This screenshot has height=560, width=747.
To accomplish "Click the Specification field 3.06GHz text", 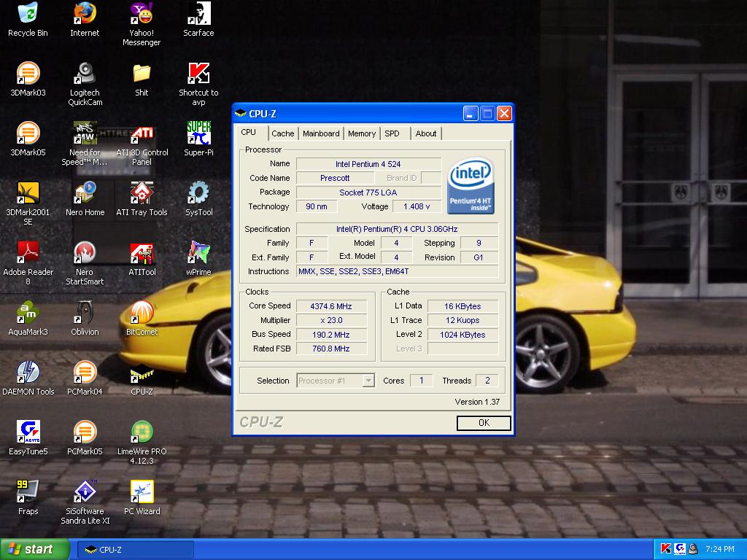I will (x=397, y=229).
